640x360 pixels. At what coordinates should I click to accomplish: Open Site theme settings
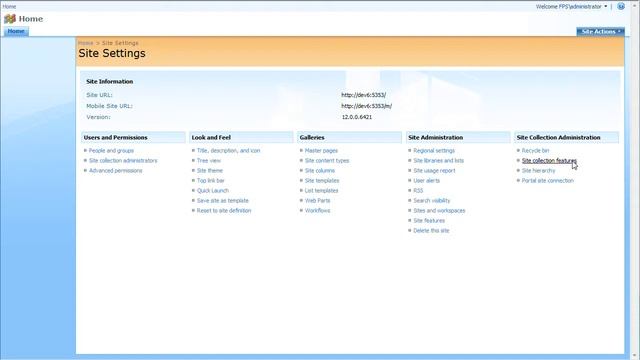click(x=210, y=171)
